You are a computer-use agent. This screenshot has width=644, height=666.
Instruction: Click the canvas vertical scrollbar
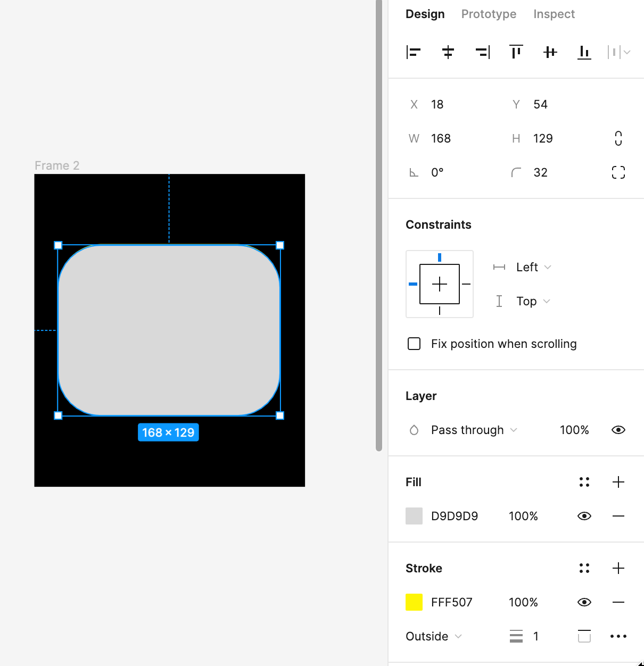(x=379, y=226)
